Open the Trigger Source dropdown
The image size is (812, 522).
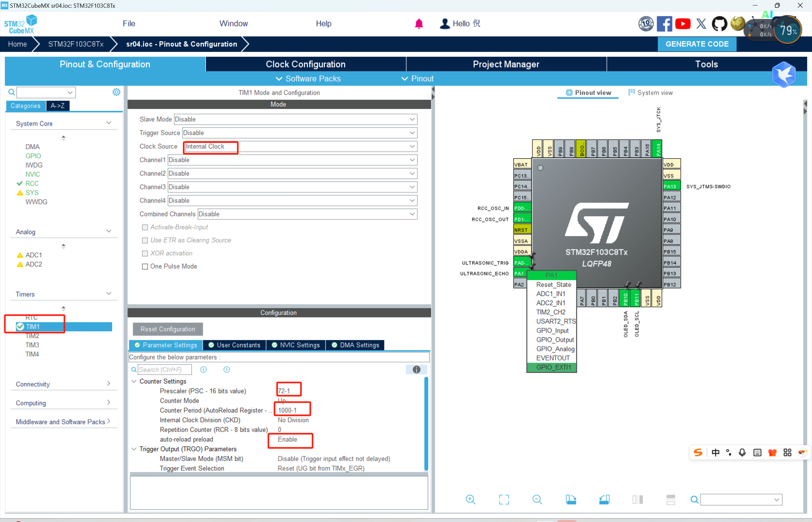click(300, 133)
